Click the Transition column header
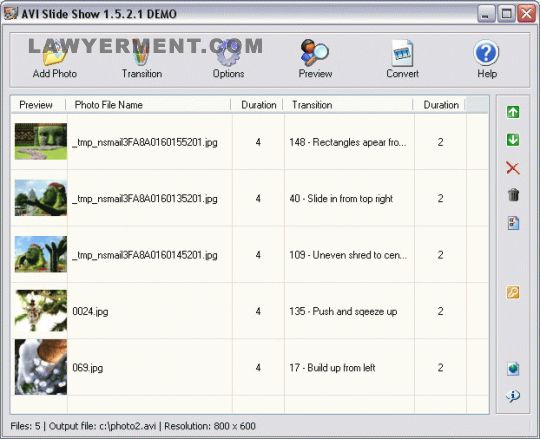 click(x=348, y=105)
